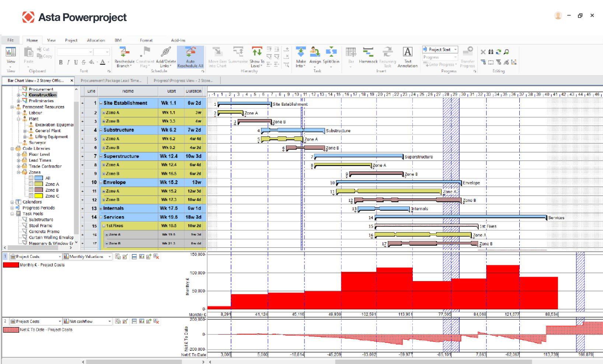Screen dimensions: 603x364
Task: Click the Zoom magnifier icon in Editing group
Action: coord(506,52)
